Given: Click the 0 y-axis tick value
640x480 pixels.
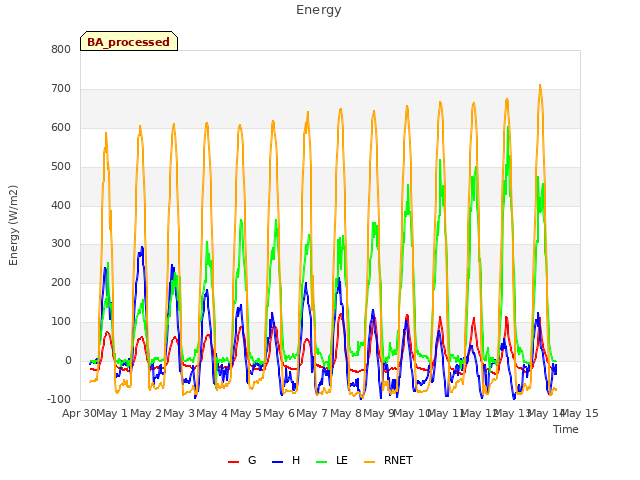Looking at the screenshot, I should coord(68,361).
